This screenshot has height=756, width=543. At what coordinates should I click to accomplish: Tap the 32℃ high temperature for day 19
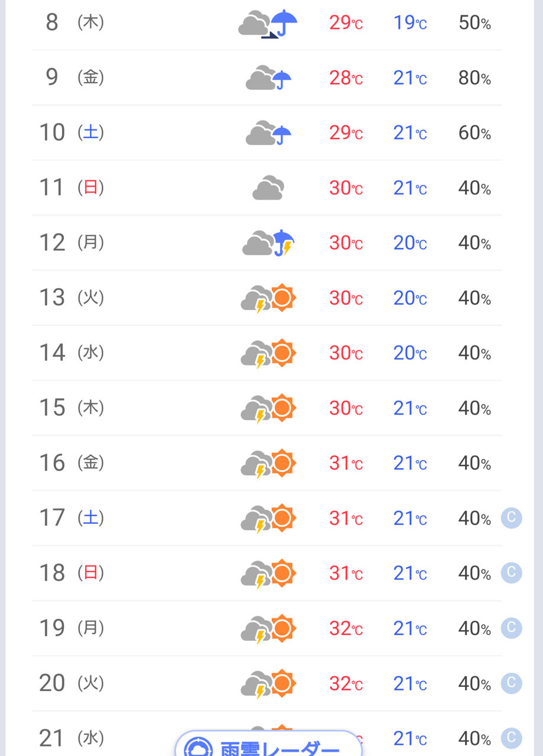346,628
